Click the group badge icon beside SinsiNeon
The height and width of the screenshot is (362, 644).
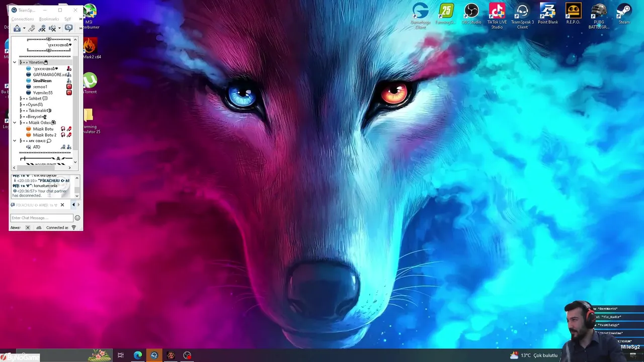(x=69, y=80)
